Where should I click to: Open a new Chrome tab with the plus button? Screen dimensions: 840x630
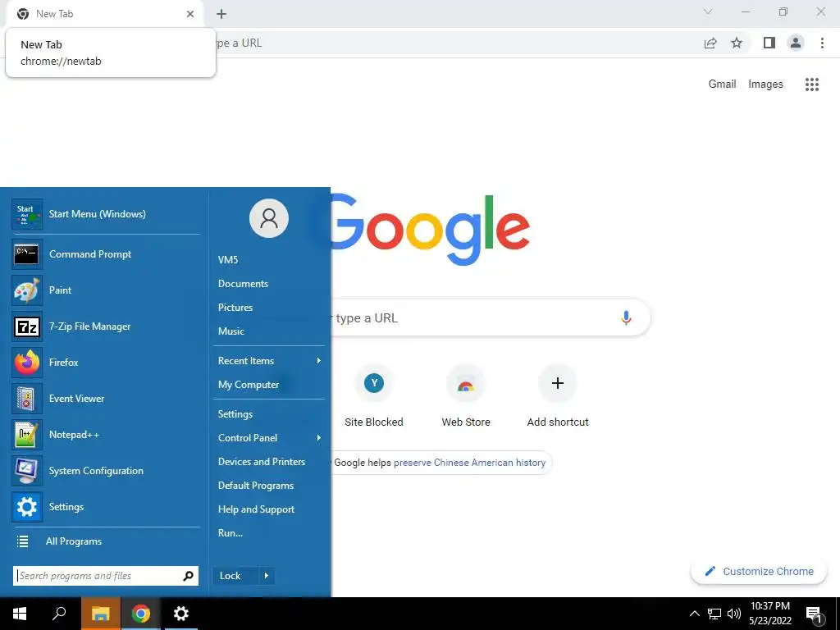point(221,14)
